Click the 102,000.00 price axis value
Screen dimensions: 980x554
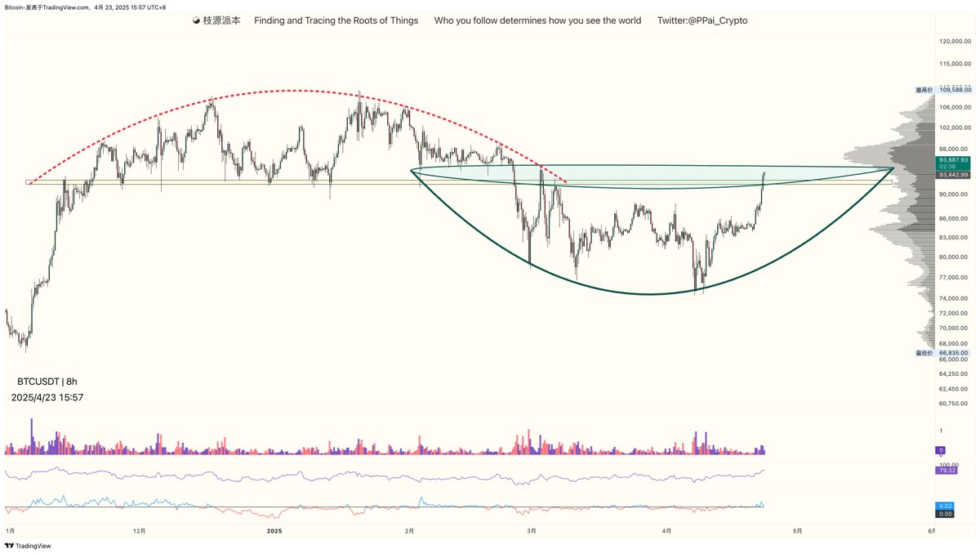pyautogui.click(x=954, y=127)
